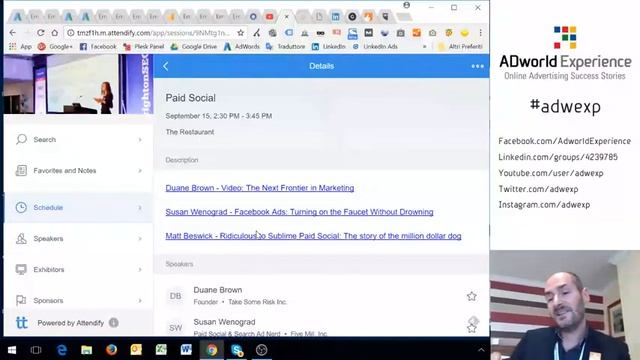Image resolution: width=640 pixels, height=360 pixels.
Task: Open the Chrome three-dot menu
Action: [x=480, y=32]
